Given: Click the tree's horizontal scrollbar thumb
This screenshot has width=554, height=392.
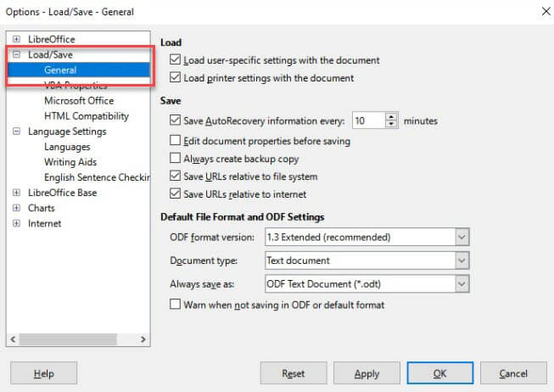Looking at the screenshot, I should pos(68,339).
